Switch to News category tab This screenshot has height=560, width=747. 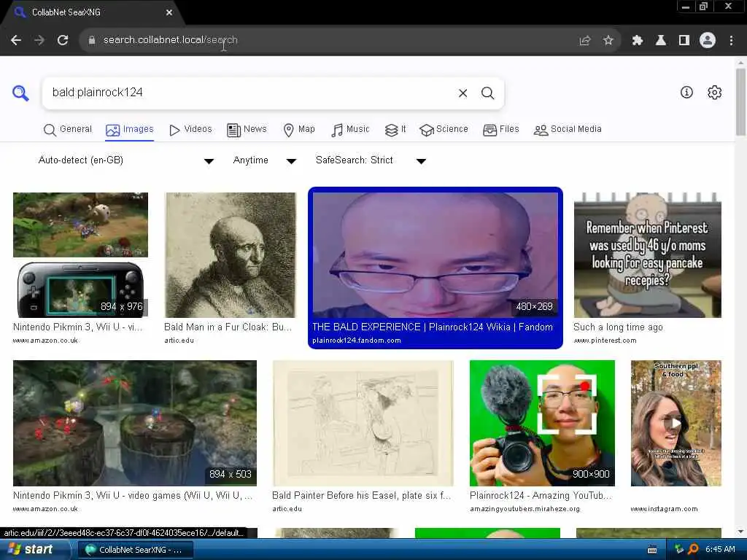(x=247, y=130)
